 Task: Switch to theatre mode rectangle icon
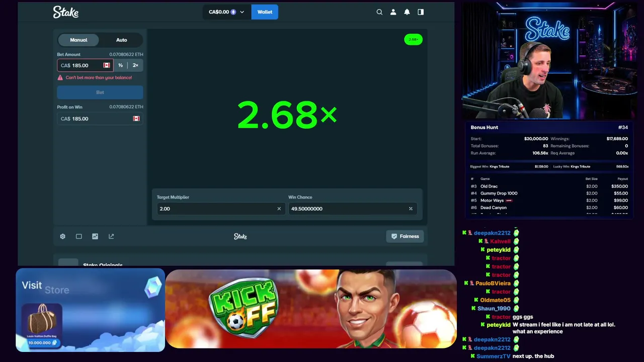pyautogui.click(x=79, y=236)
